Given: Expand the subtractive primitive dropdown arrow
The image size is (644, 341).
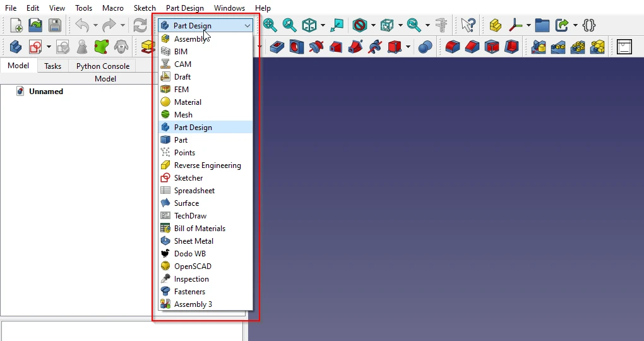Looking at the screenshot, I should tap(408, 47).
